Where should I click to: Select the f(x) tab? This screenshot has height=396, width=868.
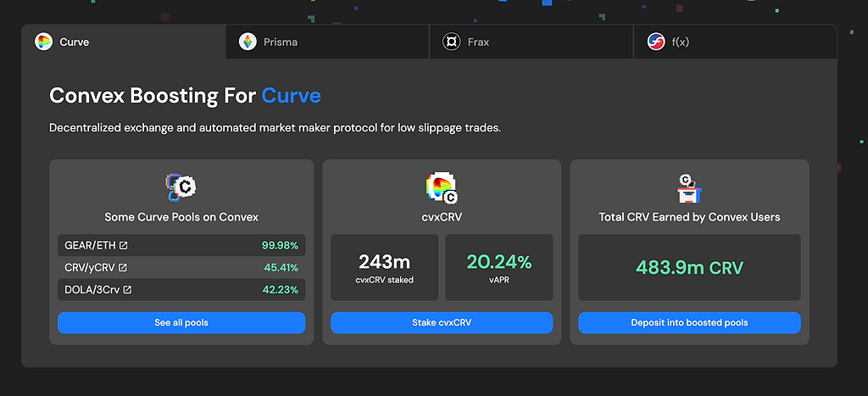pos(735,42)
